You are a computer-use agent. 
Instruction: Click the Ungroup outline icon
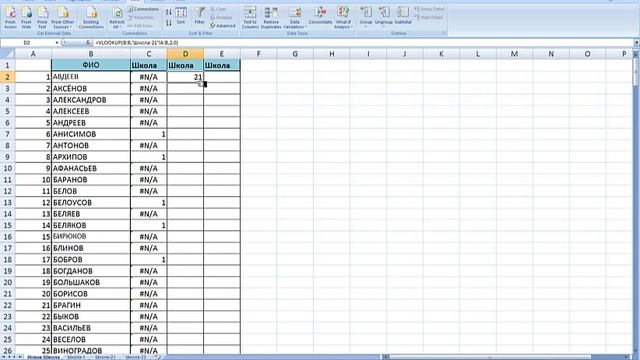384,18
